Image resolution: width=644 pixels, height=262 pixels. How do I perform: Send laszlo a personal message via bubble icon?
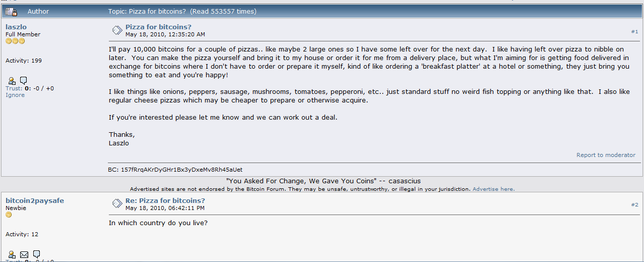coord(24,80)
